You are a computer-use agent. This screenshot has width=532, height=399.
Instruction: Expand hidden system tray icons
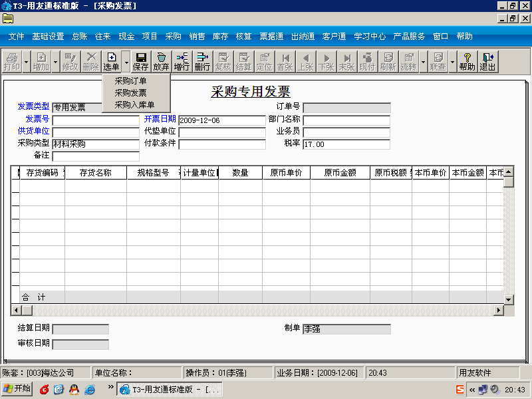click(x=472, y=390)
